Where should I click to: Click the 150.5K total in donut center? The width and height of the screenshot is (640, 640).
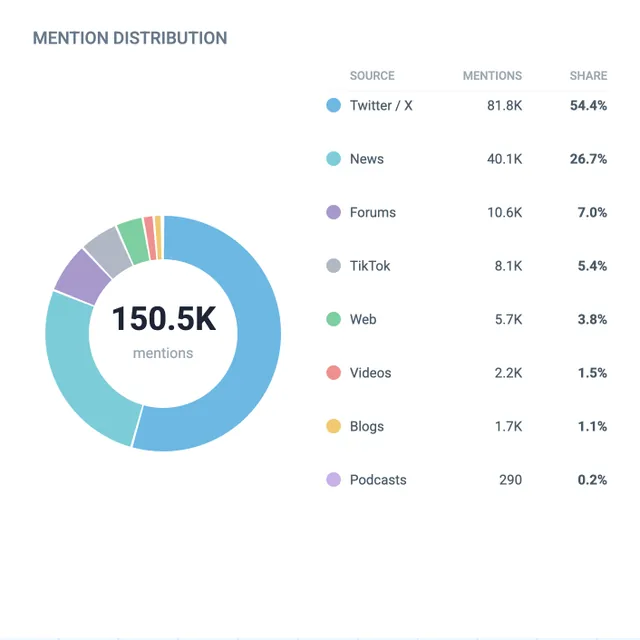tap(164, 318)
